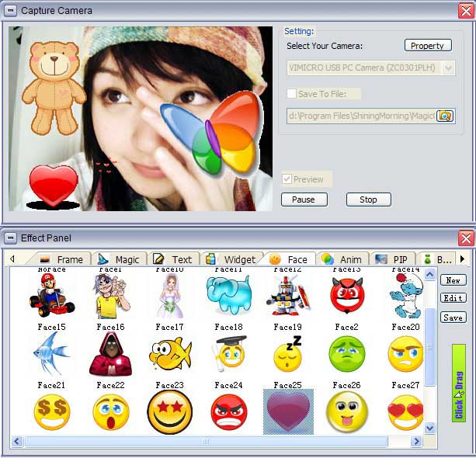Click the vertical scrollbar thumb in face list

pos(430,347)
